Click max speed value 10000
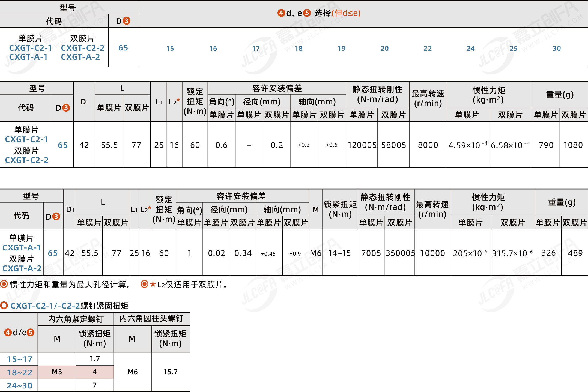 click(x=432, y=253)
